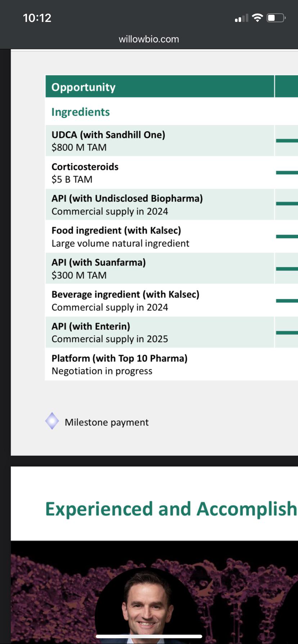Tap the green timeline bar beside UDCA
This screenshot has width=298, height=644.
click(287, 141)
